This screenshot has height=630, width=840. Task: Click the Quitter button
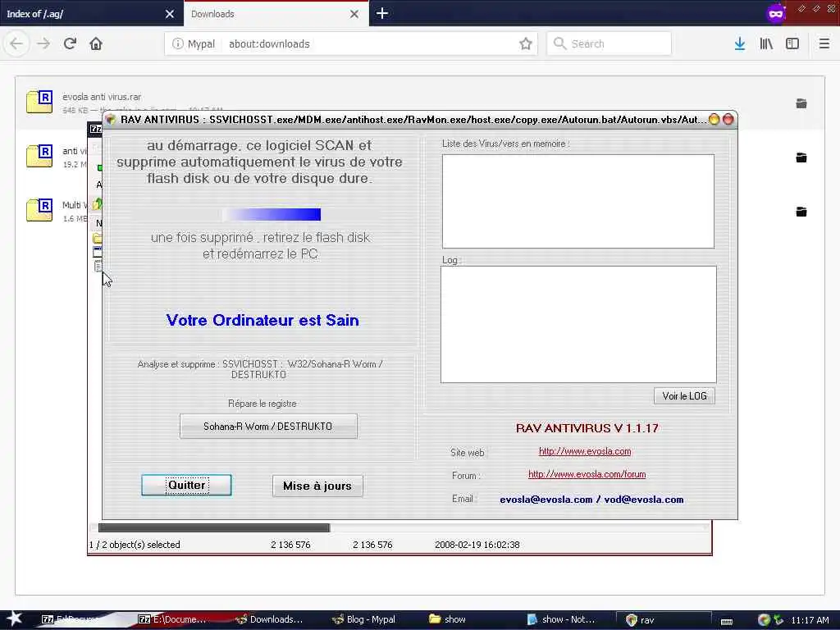click(x=186, y=486)
